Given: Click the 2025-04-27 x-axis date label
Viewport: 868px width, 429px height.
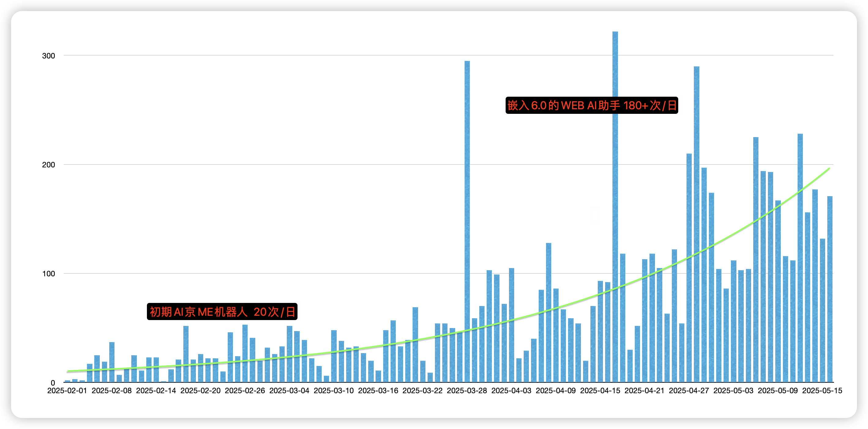Looking at the screenshot, I should [x=689, y=390].
